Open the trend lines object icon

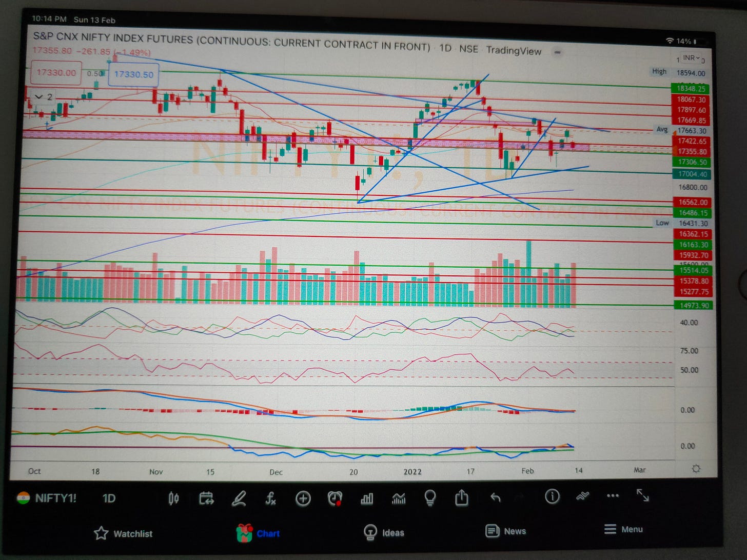582,496
